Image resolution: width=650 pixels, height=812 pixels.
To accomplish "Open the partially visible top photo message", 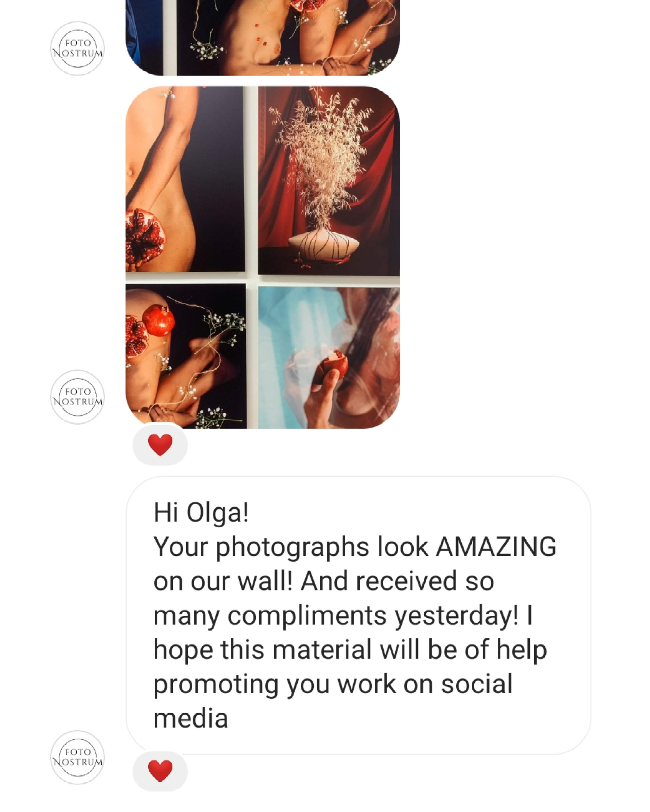I will pyautogui.click(x=263, y=38).
